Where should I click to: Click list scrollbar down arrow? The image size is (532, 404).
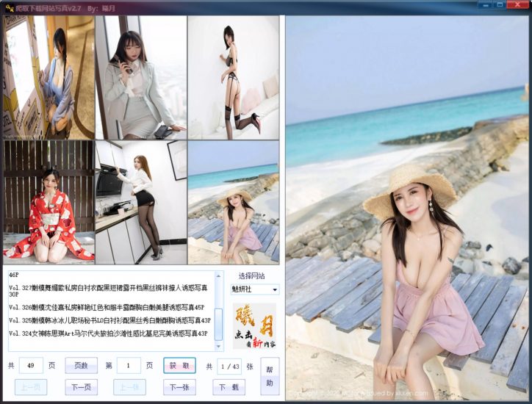point(219,346)
